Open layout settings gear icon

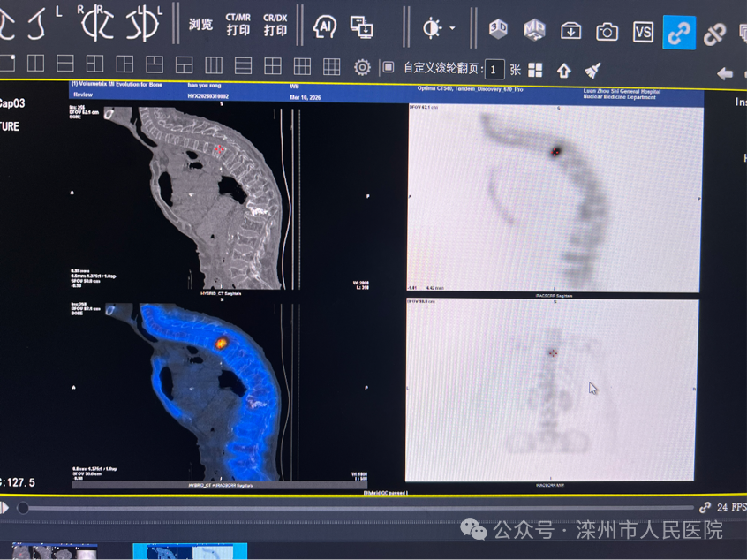tap(362, 67)
